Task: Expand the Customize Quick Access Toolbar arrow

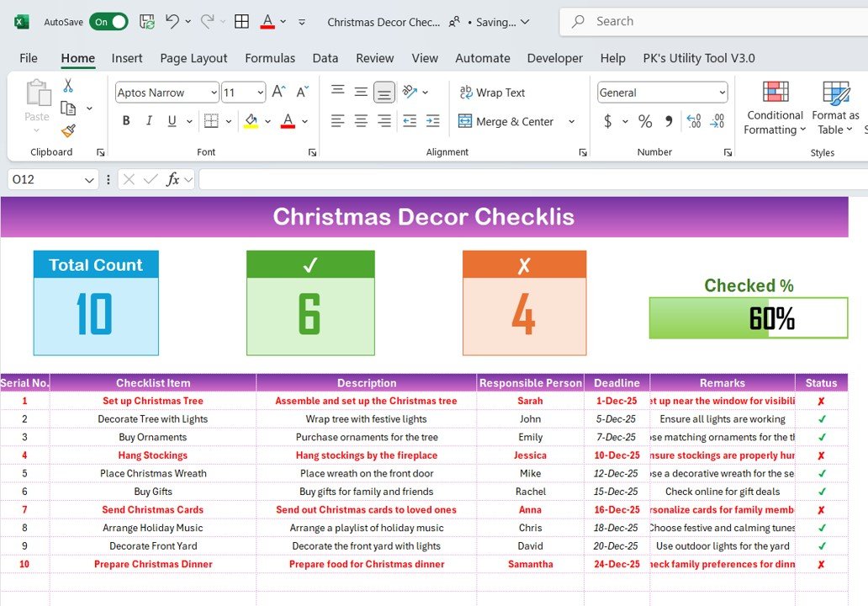Action: [x=302, y=22]
